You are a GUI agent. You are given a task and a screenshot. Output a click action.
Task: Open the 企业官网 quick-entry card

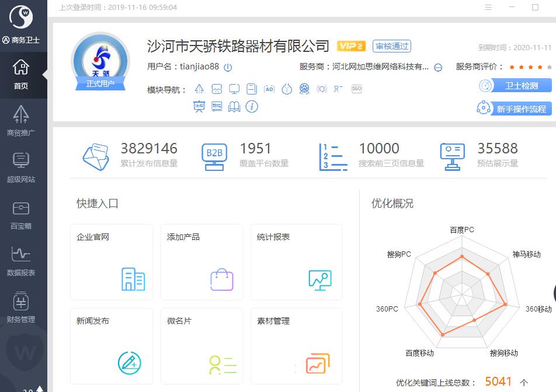pyautogui.click(x=112, y=262)
